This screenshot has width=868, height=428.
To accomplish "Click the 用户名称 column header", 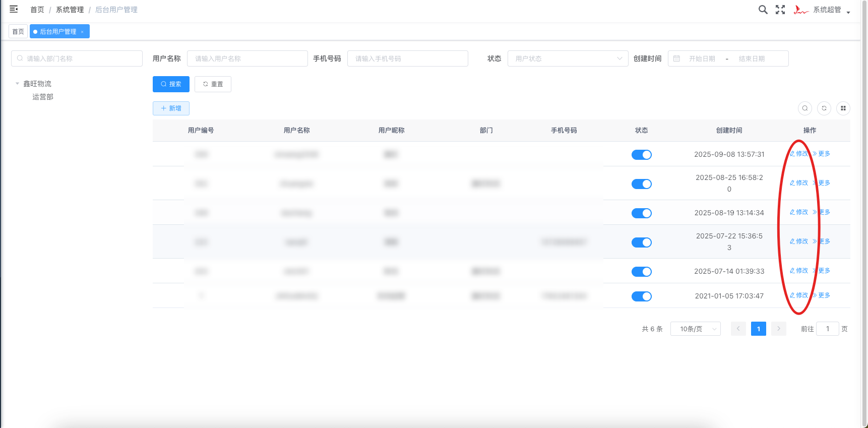I will tap(297, 131).
